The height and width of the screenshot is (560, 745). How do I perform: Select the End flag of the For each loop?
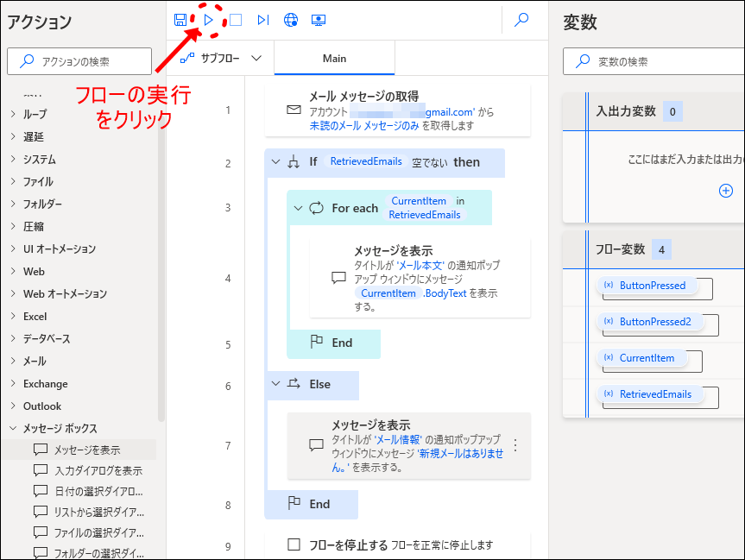(x=333, y=343)
